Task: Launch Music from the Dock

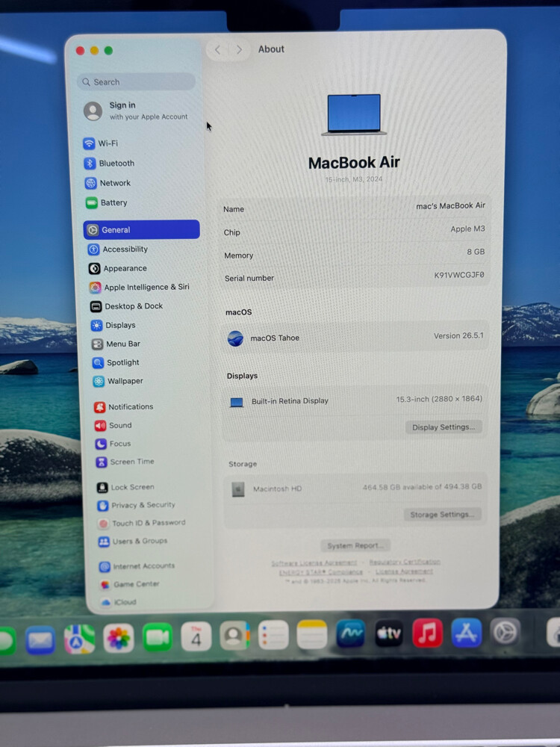Action: pos(428,633)
